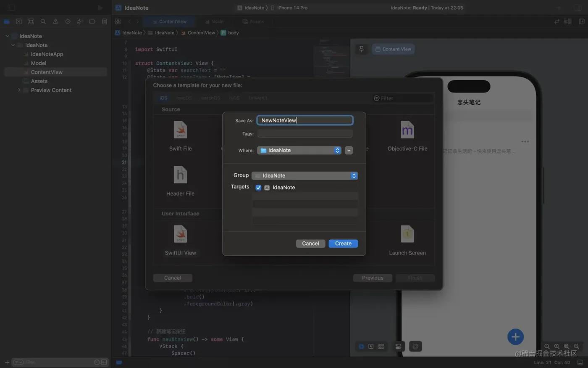Screen dimensions: 588x368
Task: Pin the preview with the pin icon
Action: coord(361,49)
